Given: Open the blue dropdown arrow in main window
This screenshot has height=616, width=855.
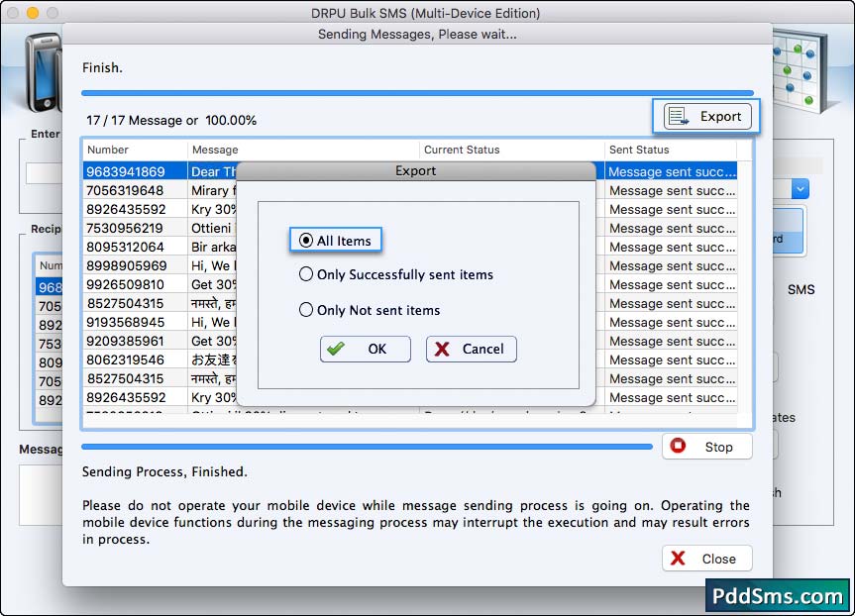Looking at the screenshot, I should click(800, 189).
